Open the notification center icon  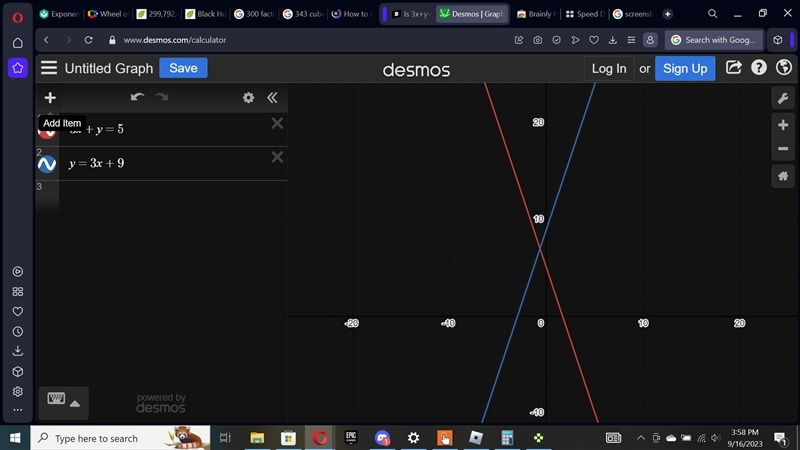click(780, 438)
